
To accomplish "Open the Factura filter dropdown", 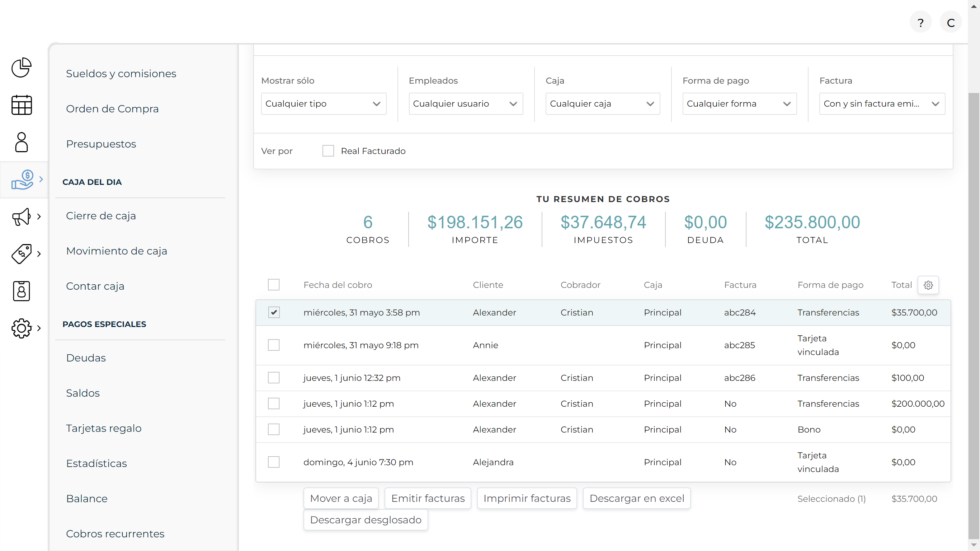I will (x=882, y=104).
